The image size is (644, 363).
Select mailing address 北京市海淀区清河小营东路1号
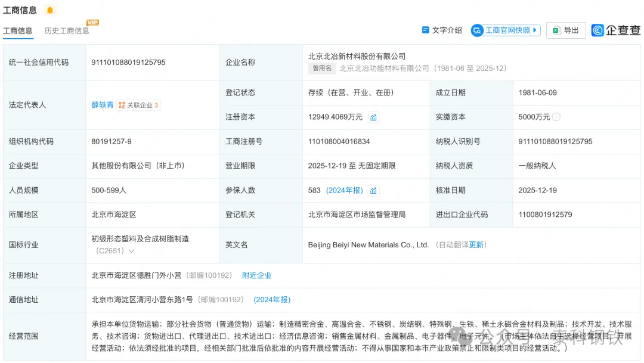142,300
